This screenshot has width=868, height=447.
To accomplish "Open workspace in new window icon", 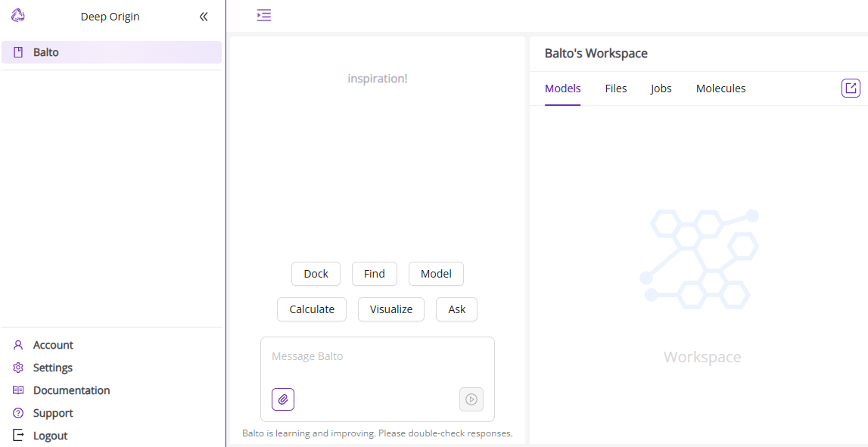I will [851, 88].
